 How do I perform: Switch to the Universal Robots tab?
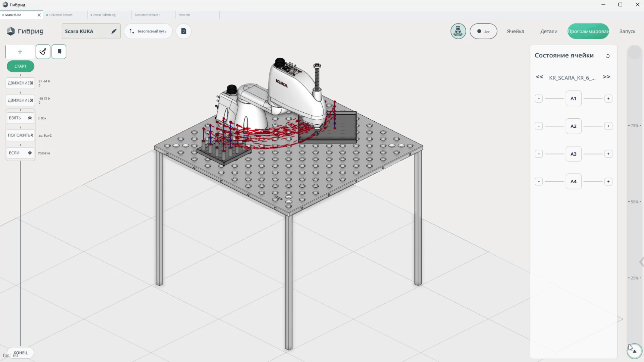pos(61,15)
